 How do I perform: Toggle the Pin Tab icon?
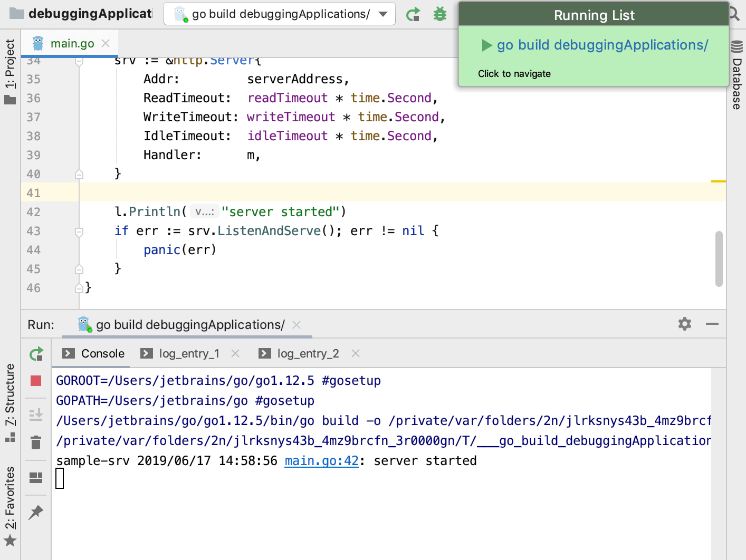tap(36, 512)
